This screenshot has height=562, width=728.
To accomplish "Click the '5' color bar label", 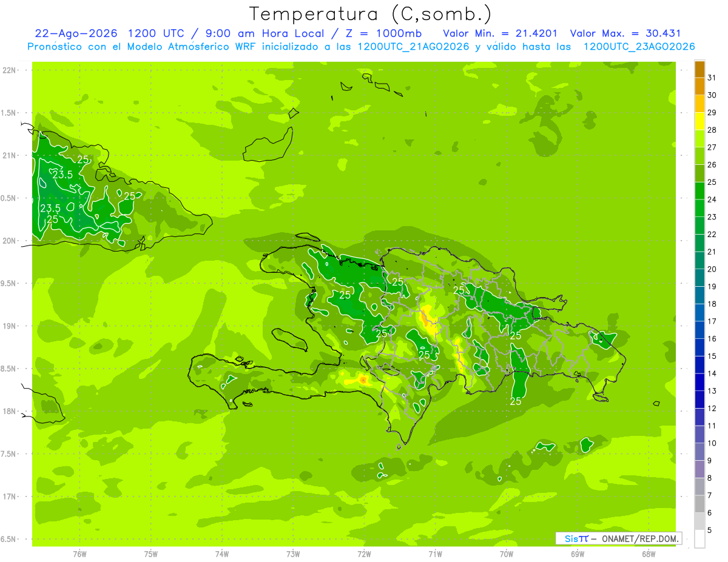I will pyautogui.click(x=709, y=530).
